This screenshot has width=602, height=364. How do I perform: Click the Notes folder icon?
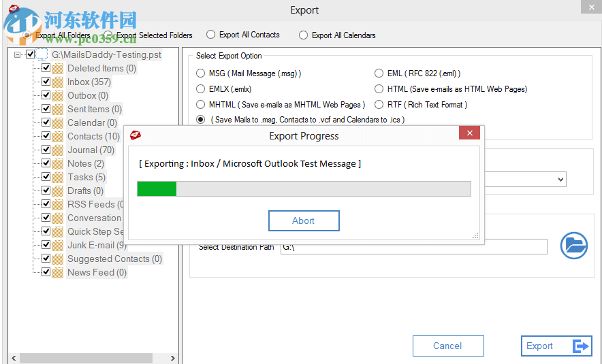58,164
